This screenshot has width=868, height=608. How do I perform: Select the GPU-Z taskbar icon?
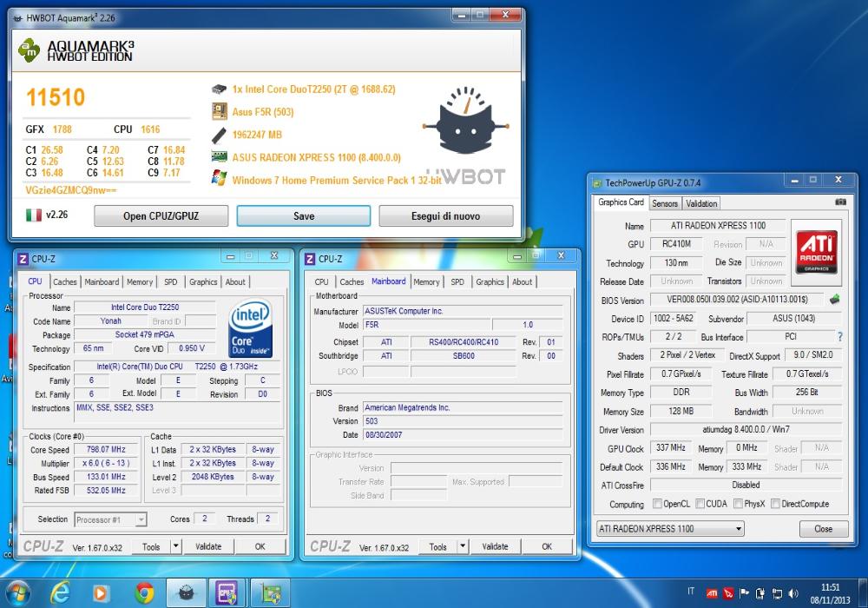271,593
